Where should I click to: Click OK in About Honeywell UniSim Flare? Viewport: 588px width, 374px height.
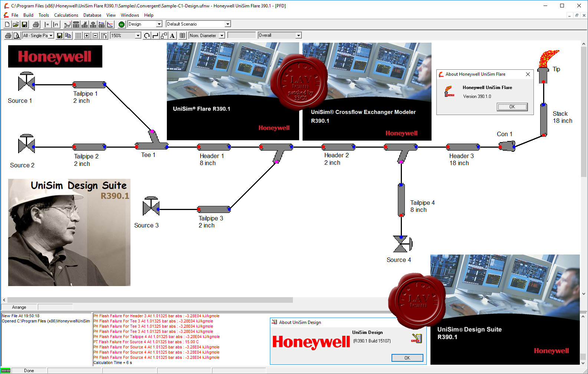pos(512,107)
